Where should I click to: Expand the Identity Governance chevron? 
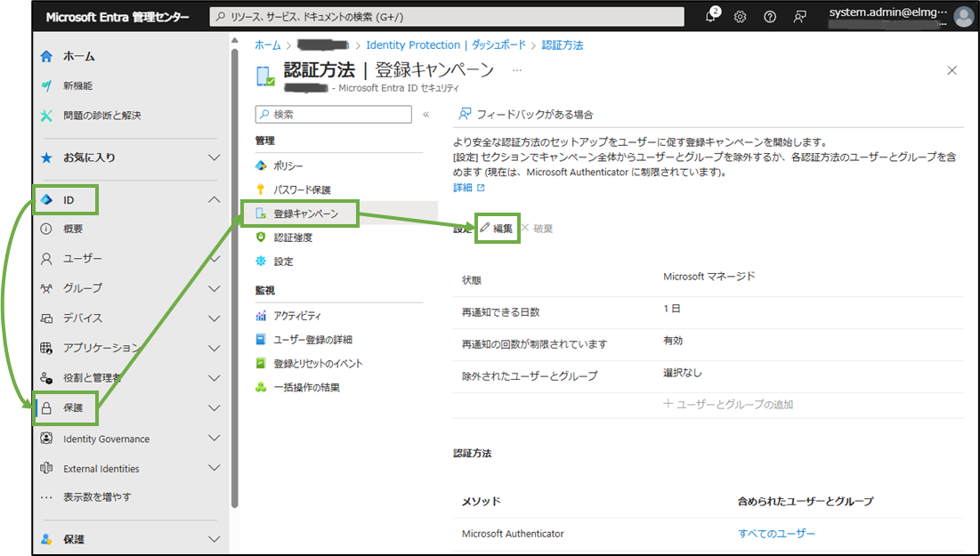(214, 438)
